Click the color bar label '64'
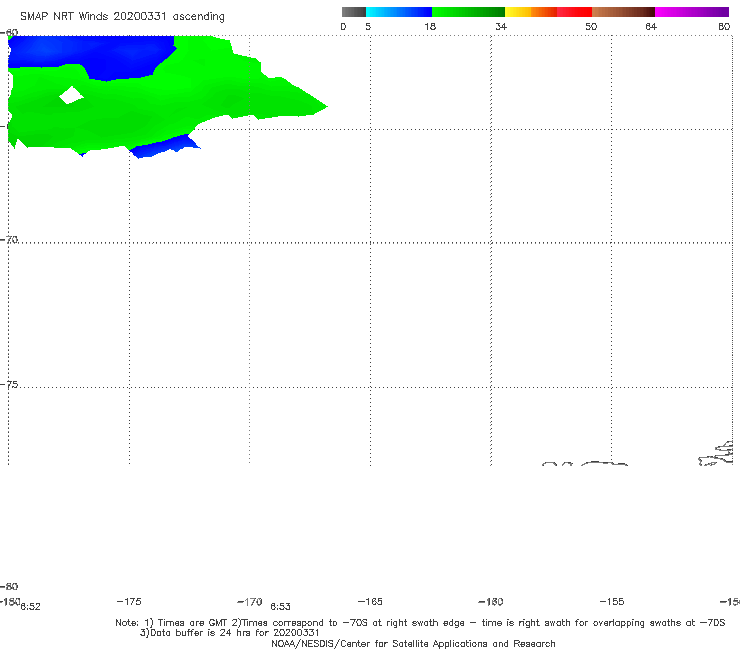 click(x=651, y=26)
